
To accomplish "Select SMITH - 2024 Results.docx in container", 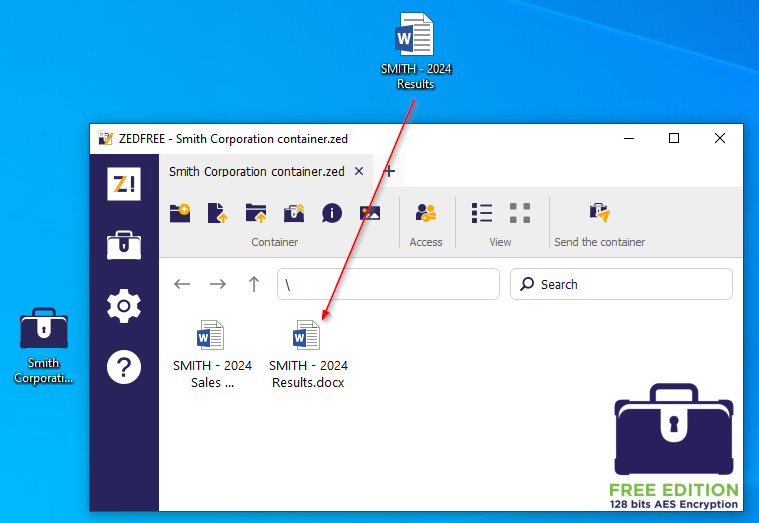I will [x=308, y=354].
